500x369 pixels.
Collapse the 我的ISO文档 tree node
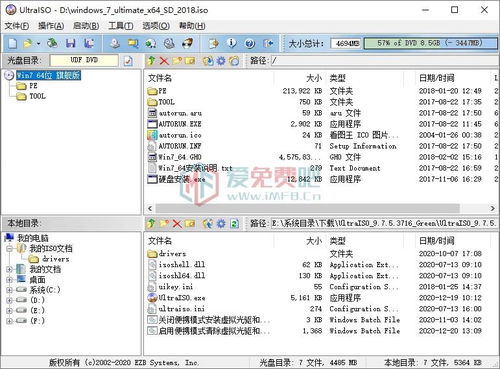coord(9,248)
